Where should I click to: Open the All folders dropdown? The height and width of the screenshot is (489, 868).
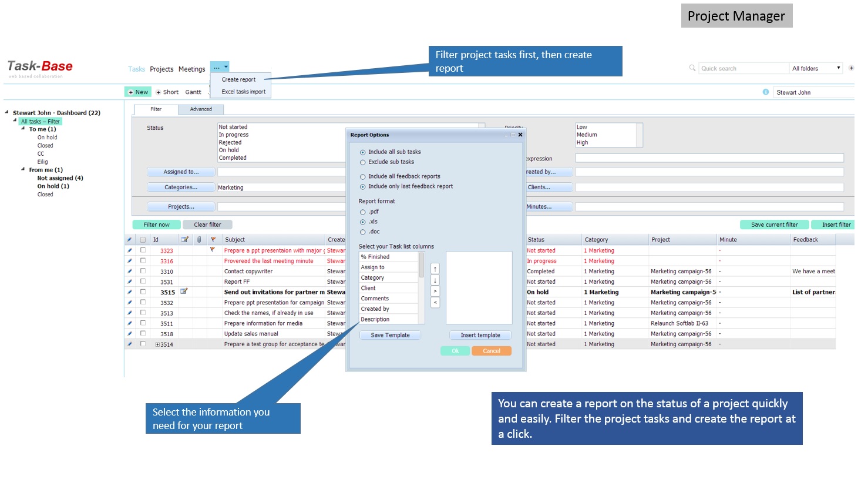pyautogui.click(x=816, y=68)
